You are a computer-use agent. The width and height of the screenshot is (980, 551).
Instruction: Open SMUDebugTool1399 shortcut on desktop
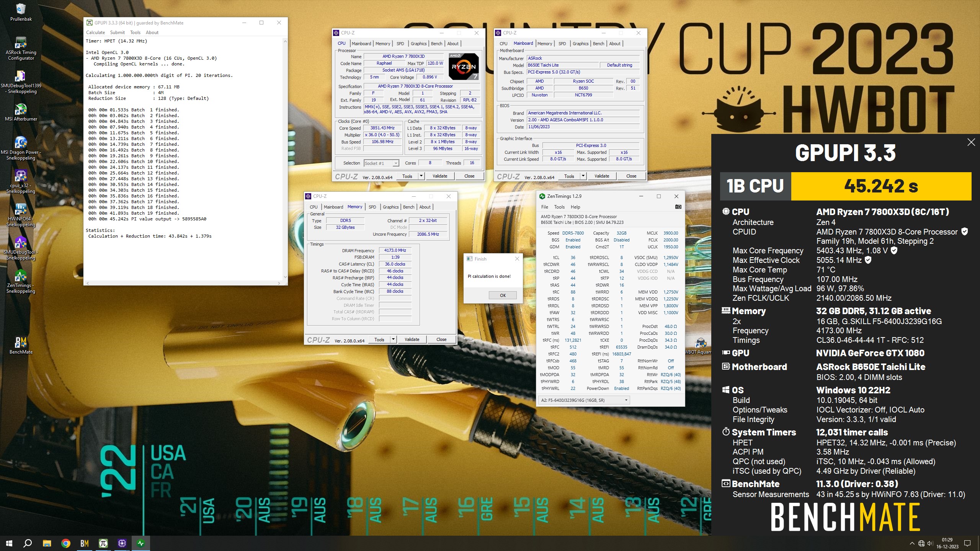click(x=21, y=82)
